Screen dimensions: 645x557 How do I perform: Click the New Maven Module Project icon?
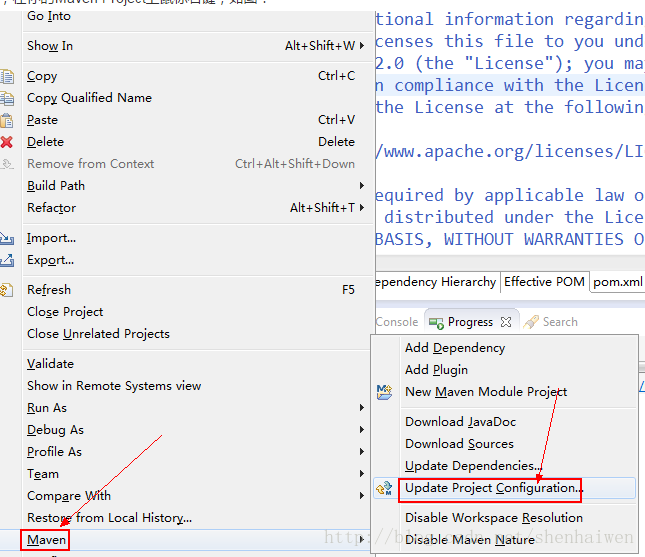(384, 392)
